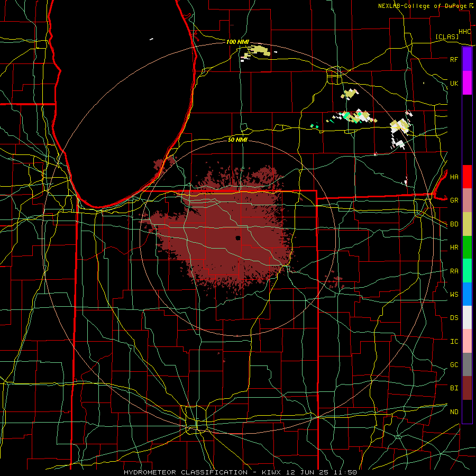Click the 50 NMI range ring label
The width and height of the screenshot is (476, 476).
click(x=237, y=140)
